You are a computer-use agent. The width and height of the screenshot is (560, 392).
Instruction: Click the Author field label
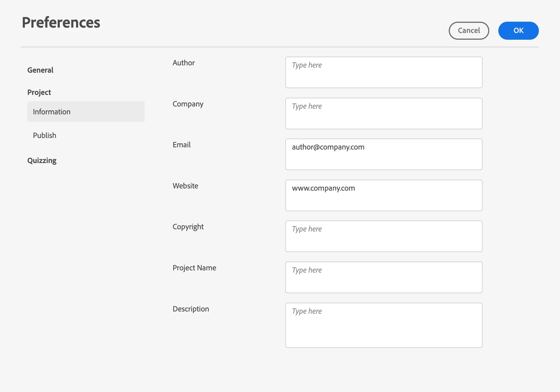[184, 63]
